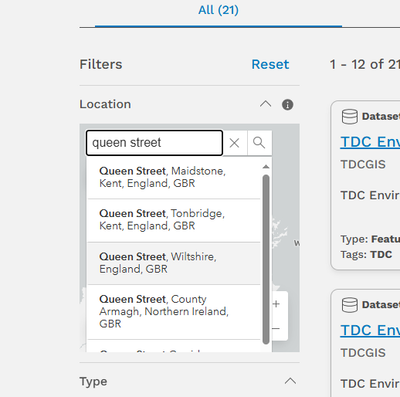Choose Queen Street, Tonbridge suggestion
Image resolution: width=400 pixels, height=397 pixels.
174,220
